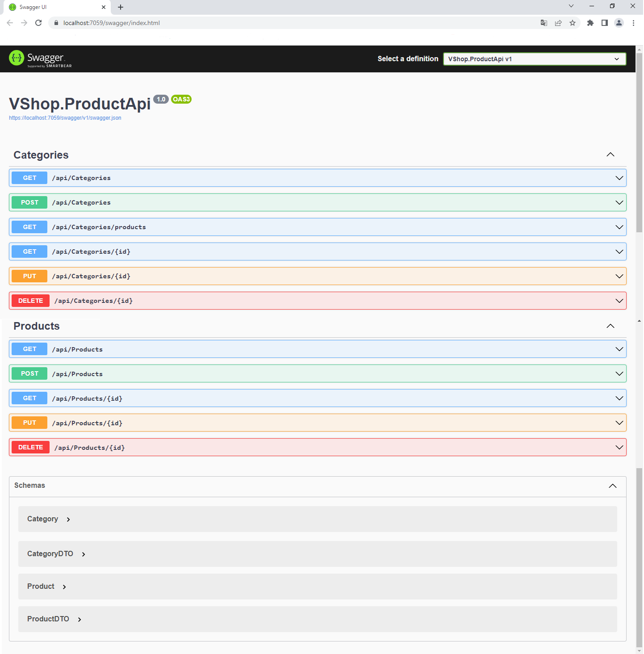Expand the Category schema

[49, 519]
